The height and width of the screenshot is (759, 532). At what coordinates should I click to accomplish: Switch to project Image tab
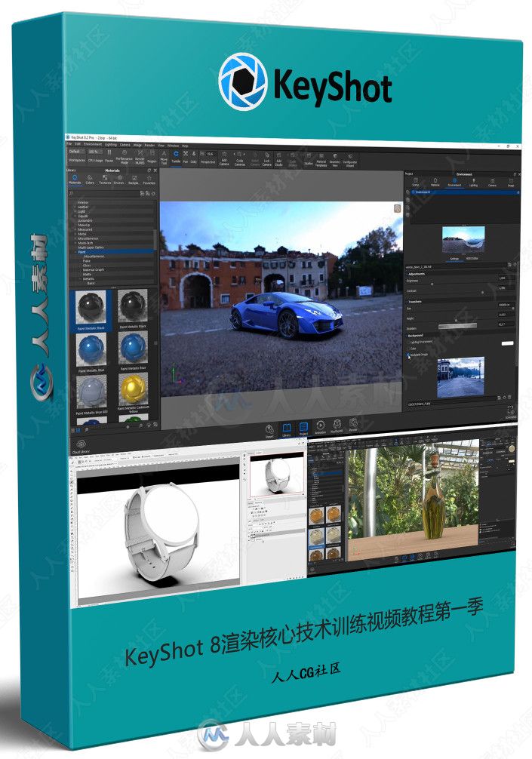click(511, 183)
